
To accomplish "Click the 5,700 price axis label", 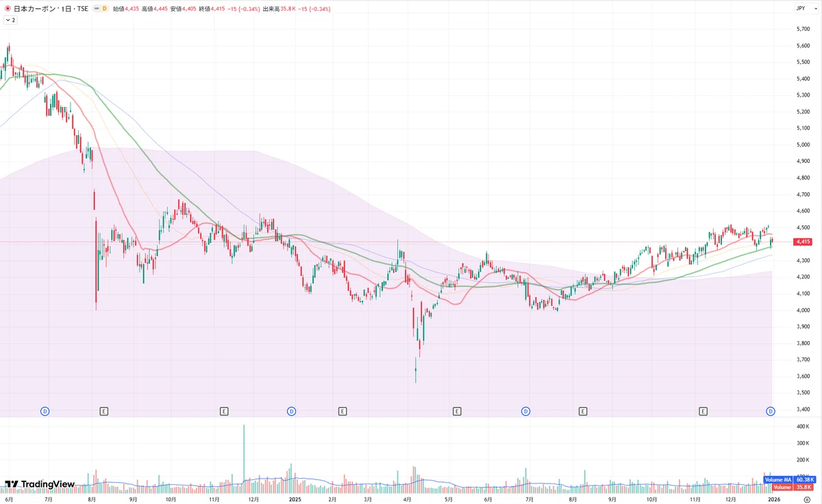I will coord(803,29).
